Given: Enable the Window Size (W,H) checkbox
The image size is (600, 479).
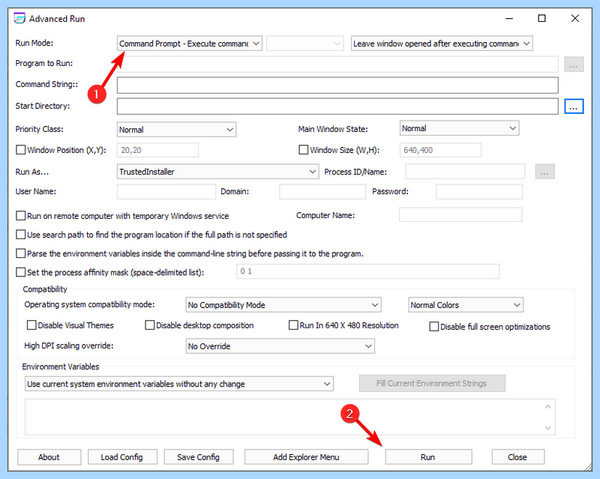Looking at the screenshot, I should (303, 150).
